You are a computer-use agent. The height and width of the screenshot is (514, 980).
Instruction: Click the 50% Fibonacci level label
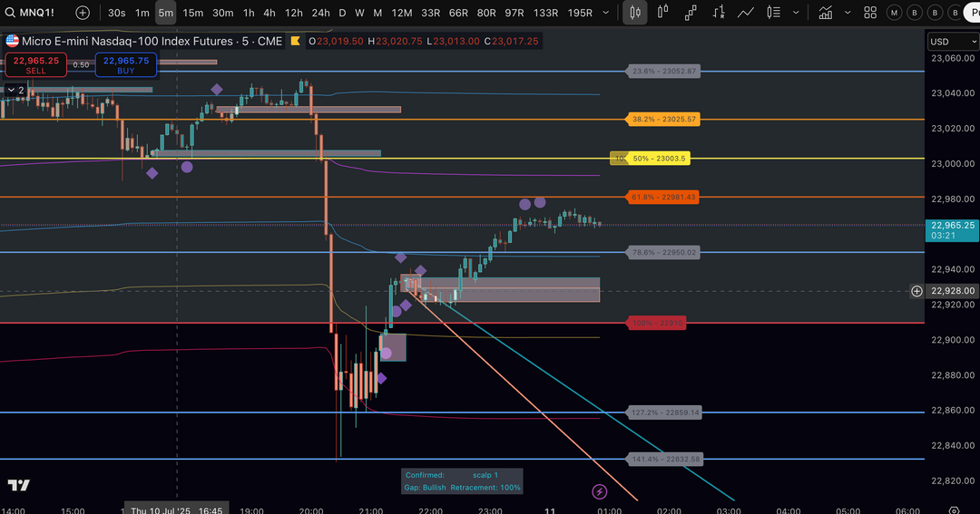[x=660, y=159]
